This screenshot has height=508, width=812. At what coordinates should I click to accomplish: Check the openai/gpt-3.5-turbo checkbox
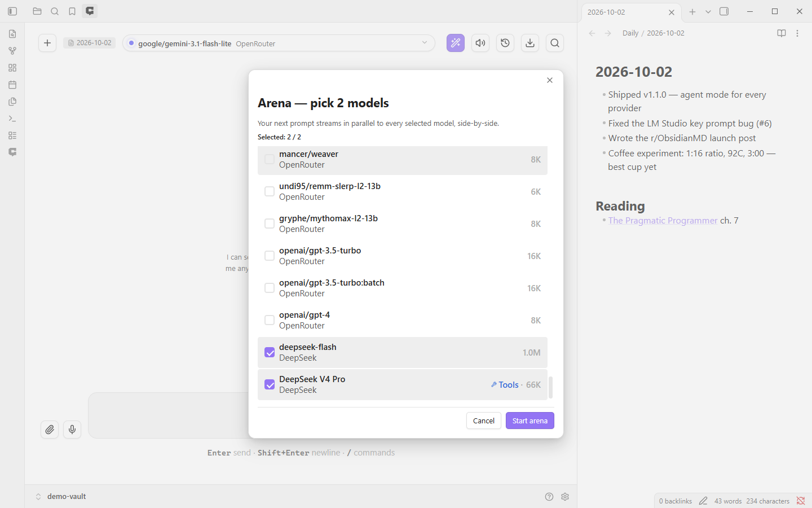pyautogui.click(x=270, y=256)
